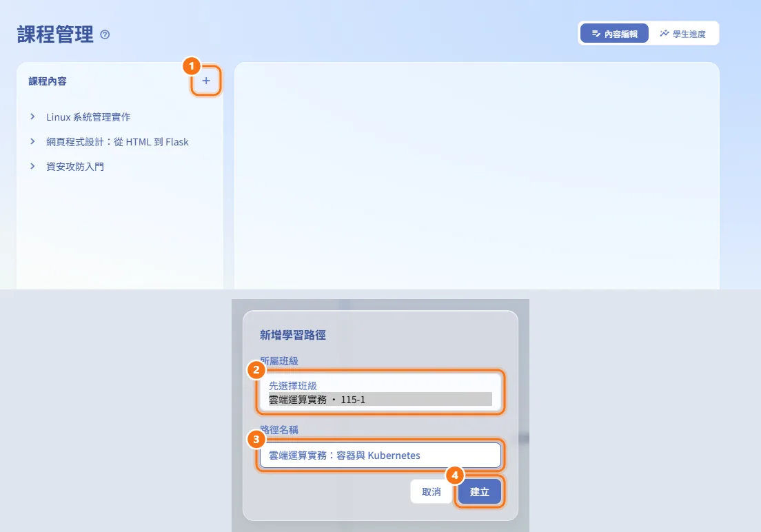Click the plus icon to add course content
This screenshot has width=761, height=532.
[x=206, y=81]
